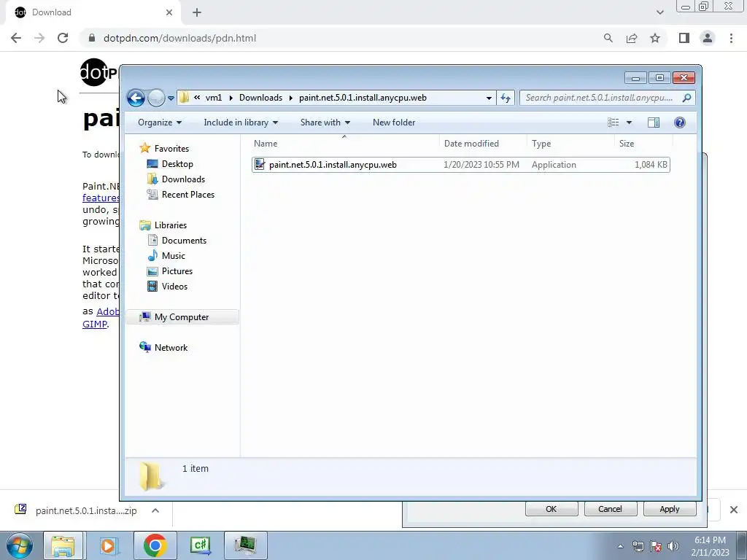Open Windows Start menu
Viewport: 747px width, 560px height.
(20, 545)
